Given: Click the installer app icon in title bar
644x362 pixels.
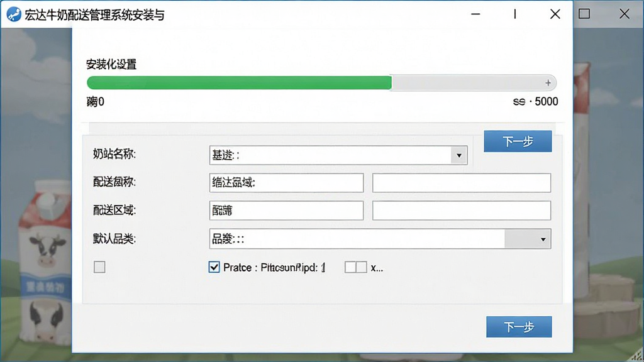Looking at the screenshot, I should coord(14,14).
